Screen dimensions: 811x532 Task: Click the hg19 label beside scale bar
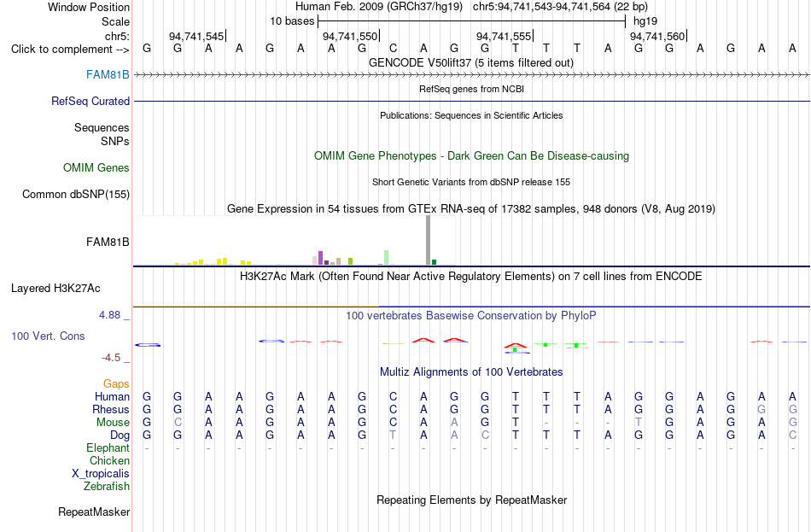(x=645, y=21)
